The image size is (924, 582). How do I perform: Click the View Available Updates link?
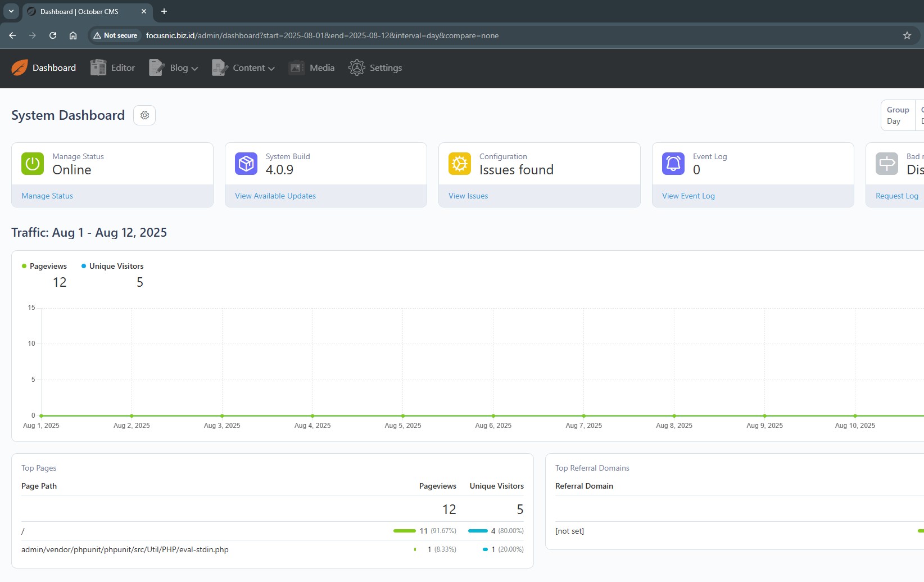(275, 196)
